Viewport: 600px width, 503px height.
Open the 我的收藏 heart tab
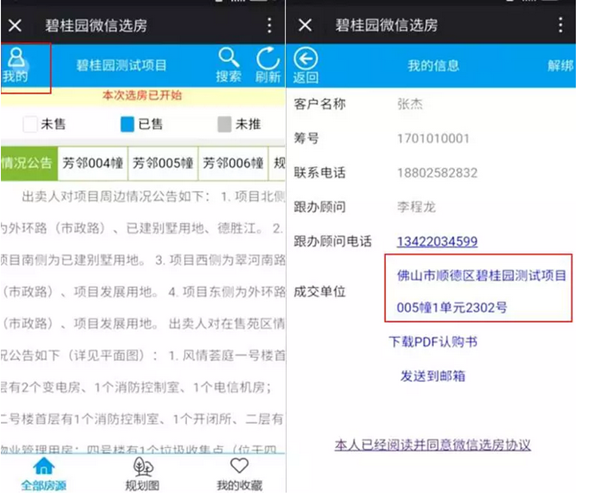click(240, 474)
